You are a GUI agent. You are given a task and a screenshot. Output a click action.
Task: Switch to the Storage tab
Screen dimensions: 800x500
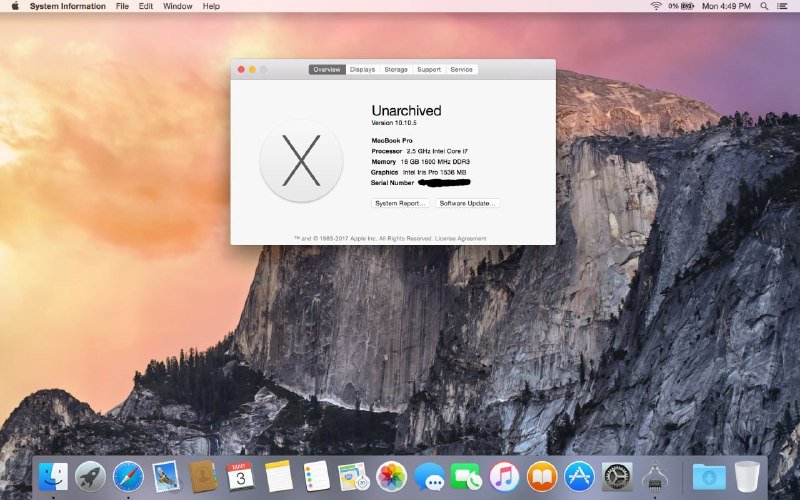[x=396, y=69]
